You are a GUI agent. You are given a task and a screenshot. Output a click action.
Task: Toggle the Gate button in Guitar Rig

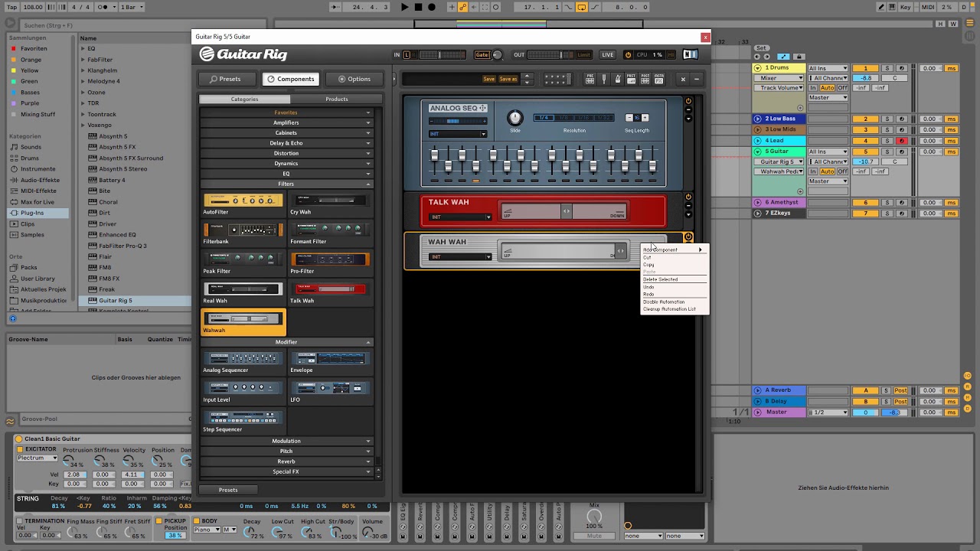click(482, 54)
